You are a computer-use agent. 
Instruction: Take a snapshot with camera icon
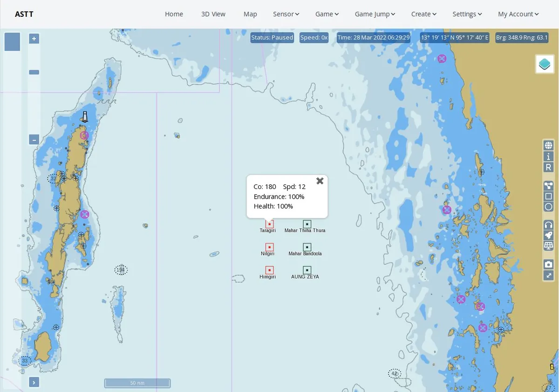coord(548,264)
